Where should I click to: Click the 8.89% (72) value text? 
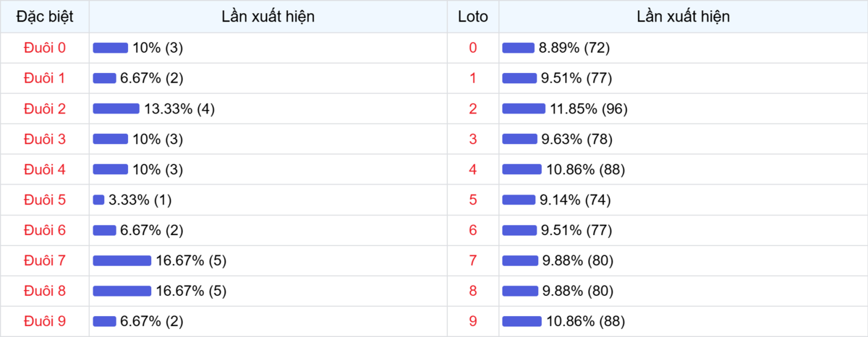574,48
